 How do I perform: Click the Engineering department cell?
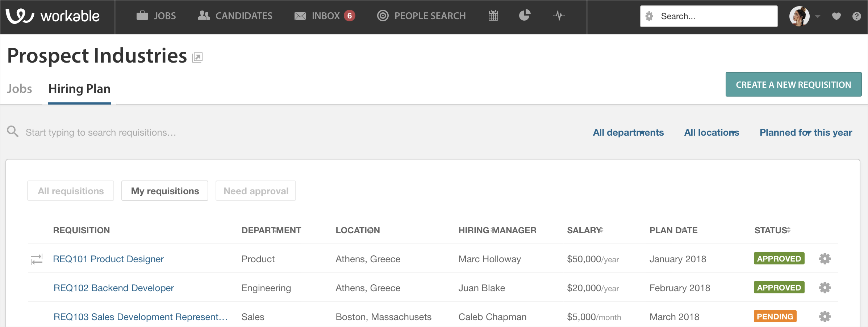(x=266, y=288)
